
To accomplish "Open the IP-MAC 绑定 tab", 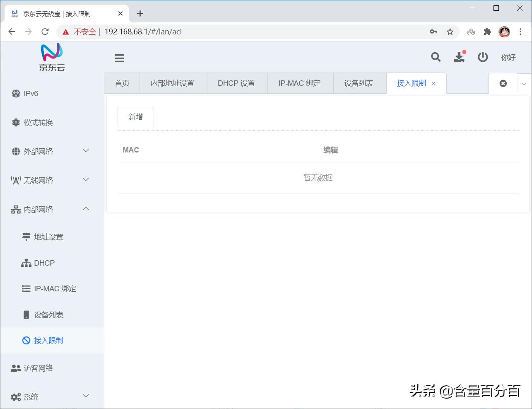I will point(300,83).
